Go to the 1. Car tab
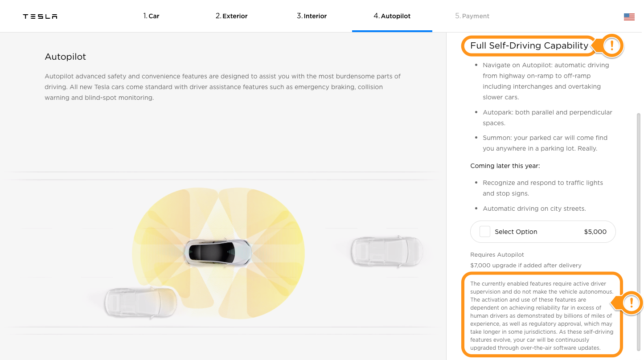 click(151, 16)
